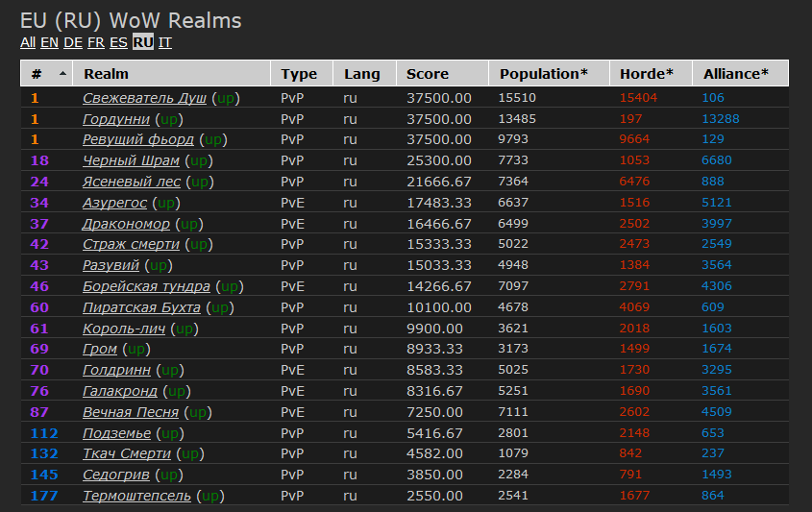Click Alliance value 1674

coord(716,349)
